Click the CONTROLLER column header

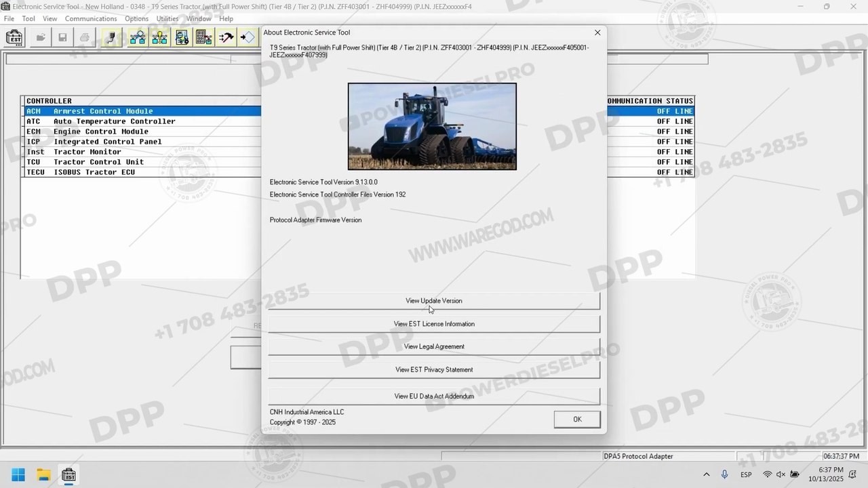[49, 101]
